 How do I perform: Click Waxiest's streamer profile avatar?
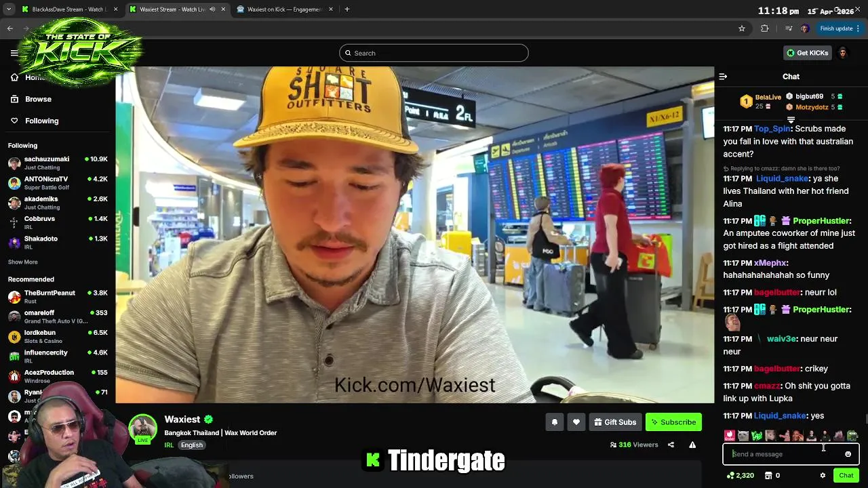click(x=142, y=428)
